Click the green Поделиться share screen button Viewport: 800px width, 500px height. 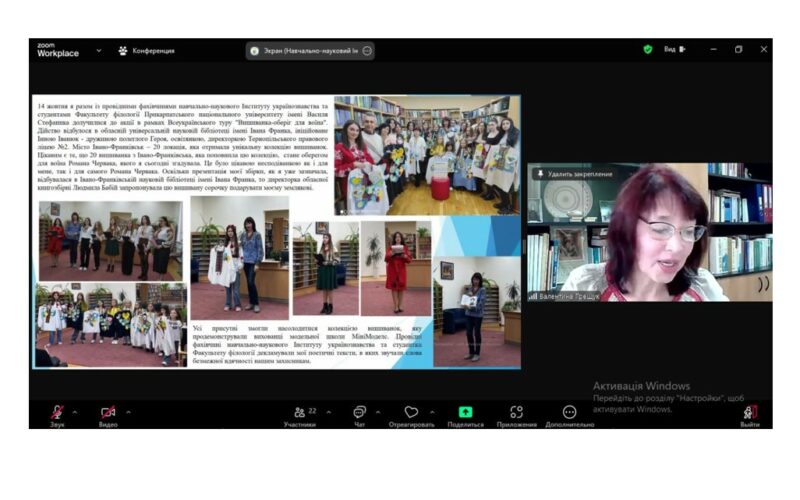click(x=465, y=413)
